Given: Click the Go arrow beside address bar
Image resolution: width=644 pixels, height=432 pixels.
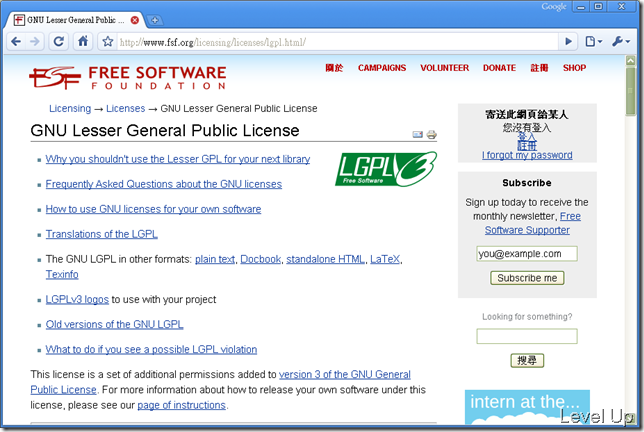Looking at the screenshot, I should (568, 41).
